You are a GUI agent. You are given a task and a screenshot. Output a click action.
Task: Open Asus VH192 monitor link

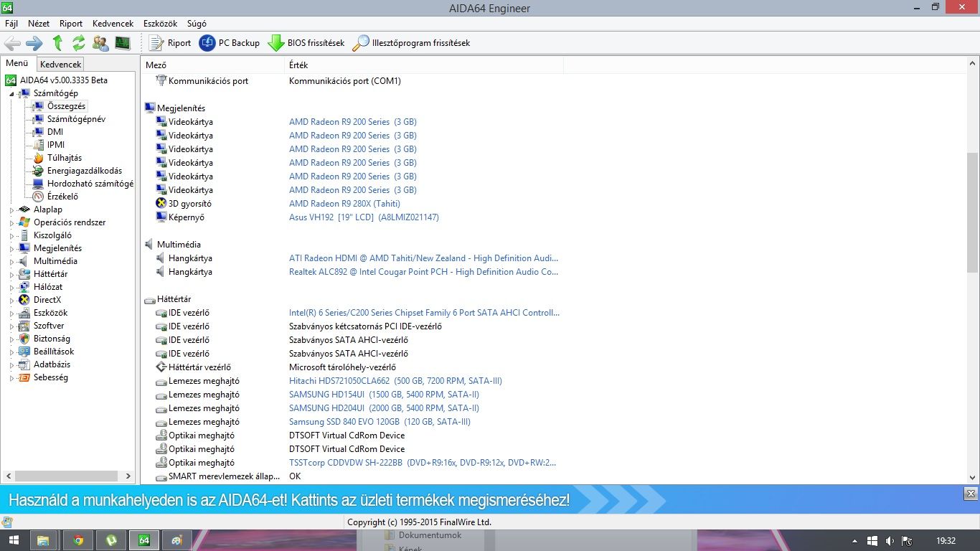click(364, 217)
